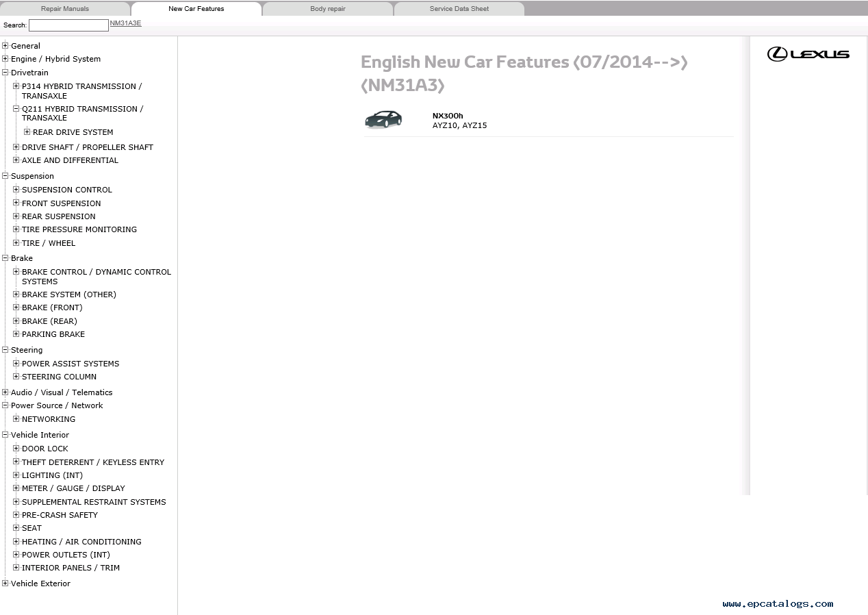The image size is (868, 615).
Task: Collapse the Suspension tree node
Action: [x=5, y=176]
